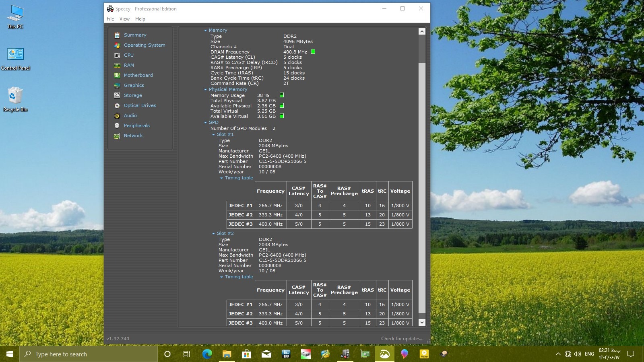This screenshot has width=644, height=362.
Task: Click the version v1.32.740 text
Action: [118, 339]
